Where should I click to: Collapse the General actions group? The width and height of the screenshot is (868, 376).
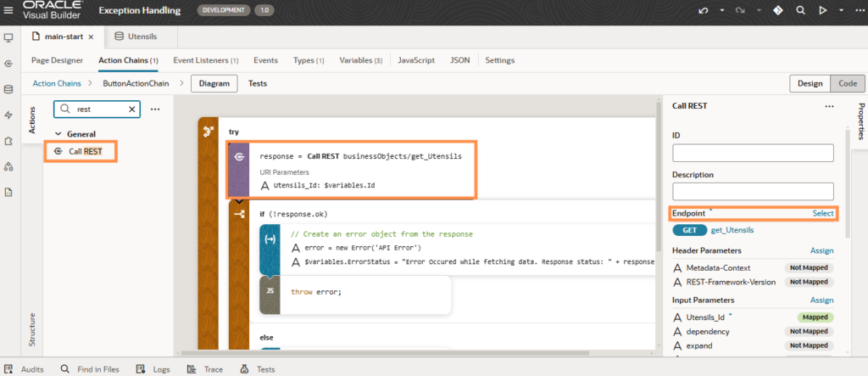pyautogui.click(x=58, y=134)
